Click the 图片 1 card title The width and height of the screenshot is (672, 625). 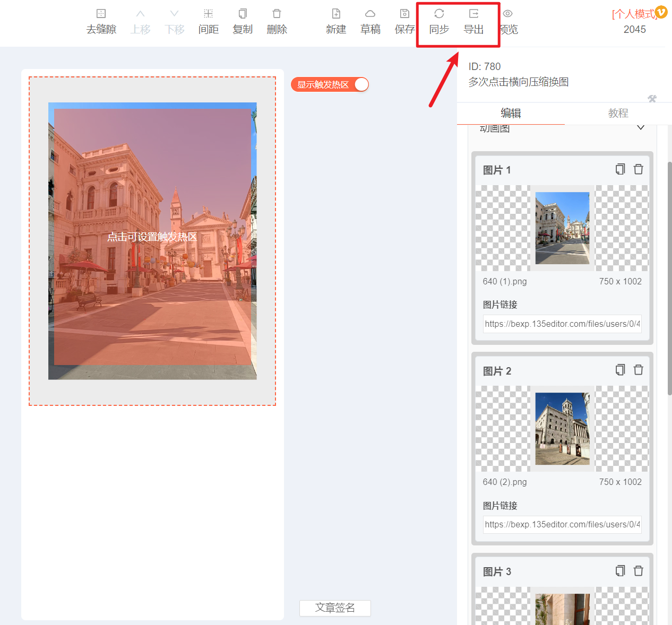497,170
